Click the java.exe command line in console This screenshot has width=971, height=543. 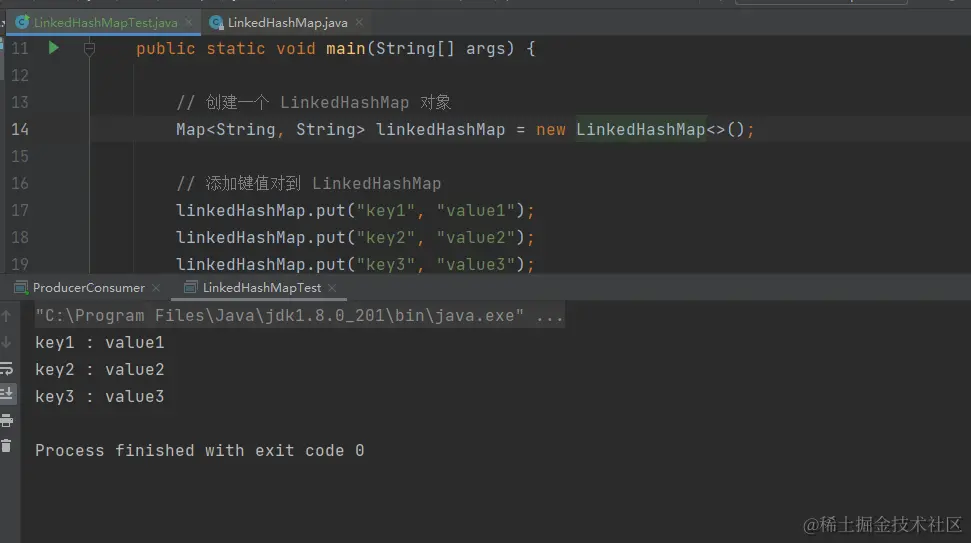[x=299, y=316]
